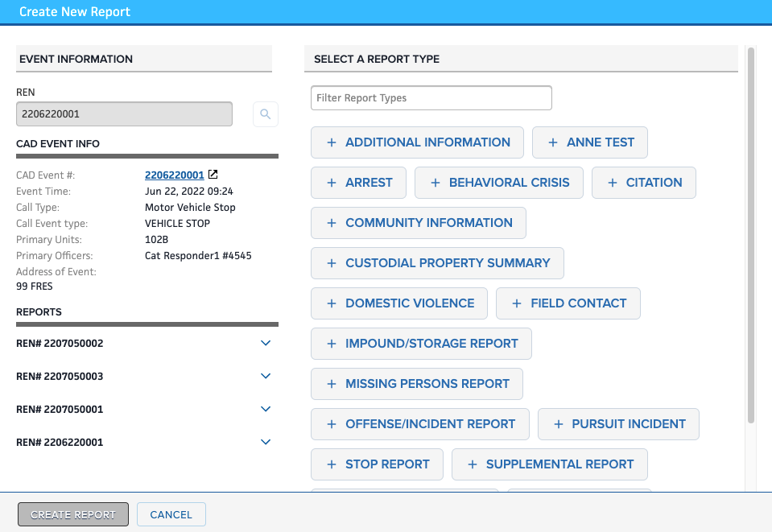Click plus icon on Citation report type

point(612,183)
